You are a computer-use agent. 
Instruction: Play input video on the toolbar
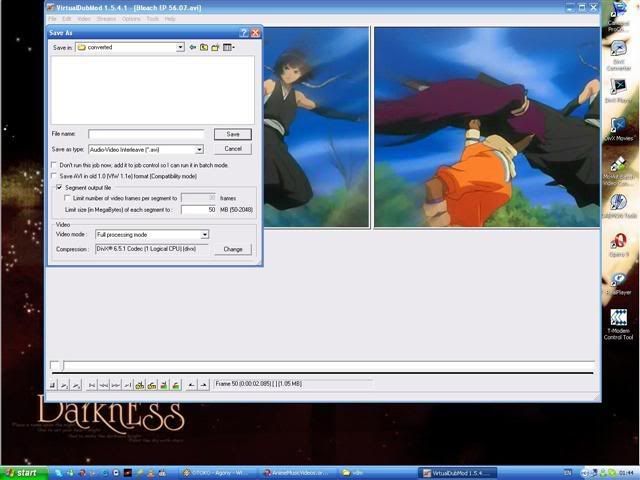point(64,384)
